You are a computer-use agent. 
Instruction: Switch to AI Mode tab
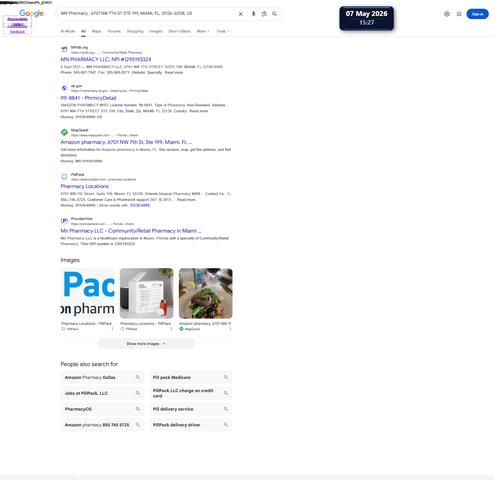click(x=68, y=31)
